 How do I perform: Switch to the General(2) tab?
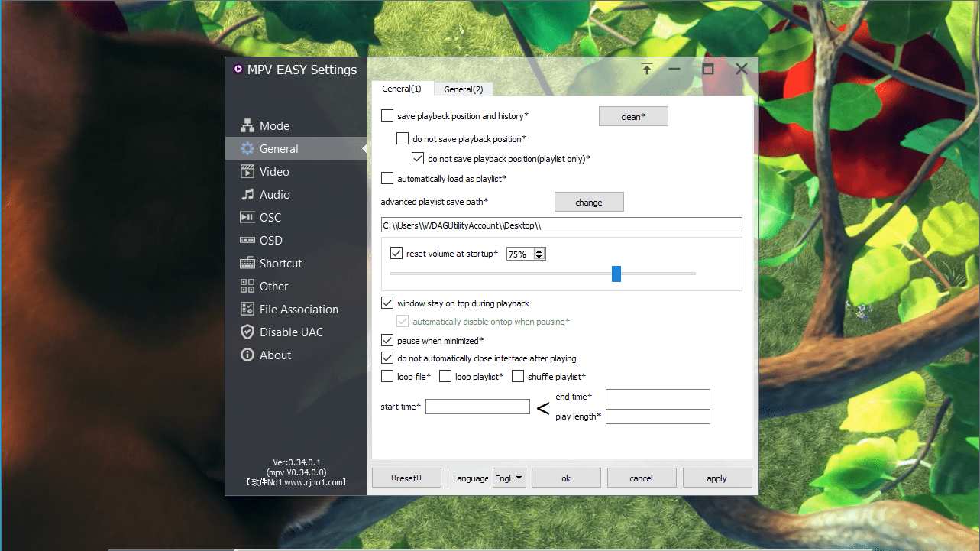coord(464,89)
